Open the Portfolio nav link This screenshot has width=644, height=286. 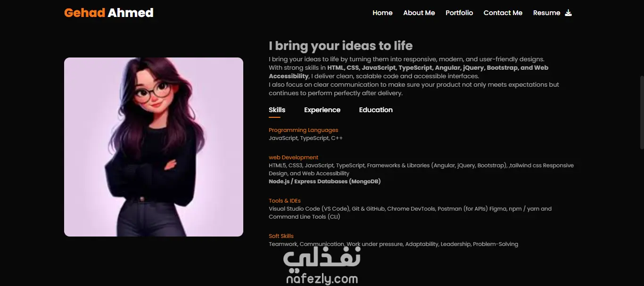459,13
